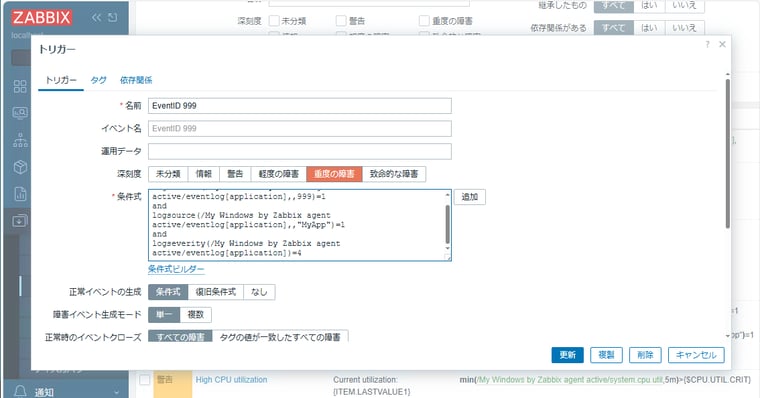Open the Reports sidebar icon

tap(20, 194)
